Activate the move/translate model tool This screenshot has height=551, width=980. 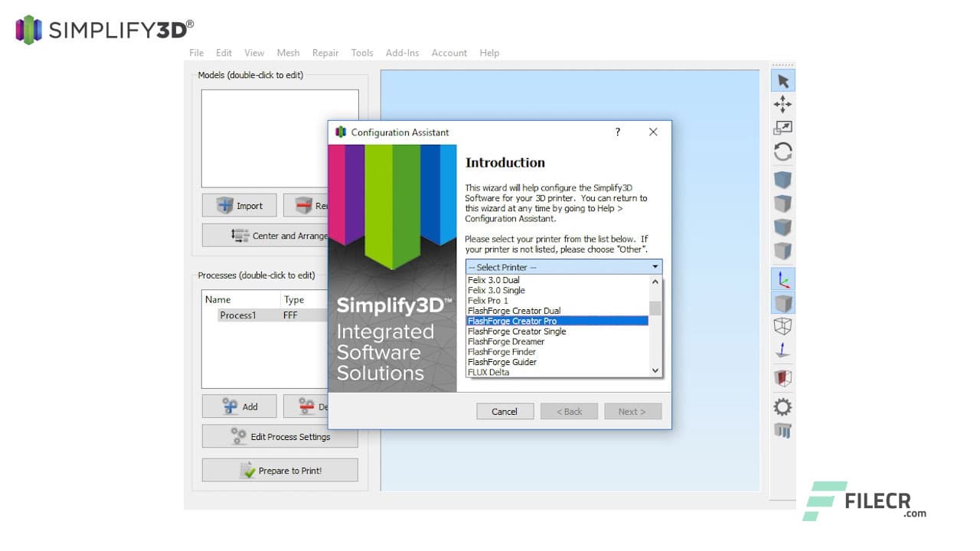click(x=782, y=104)
